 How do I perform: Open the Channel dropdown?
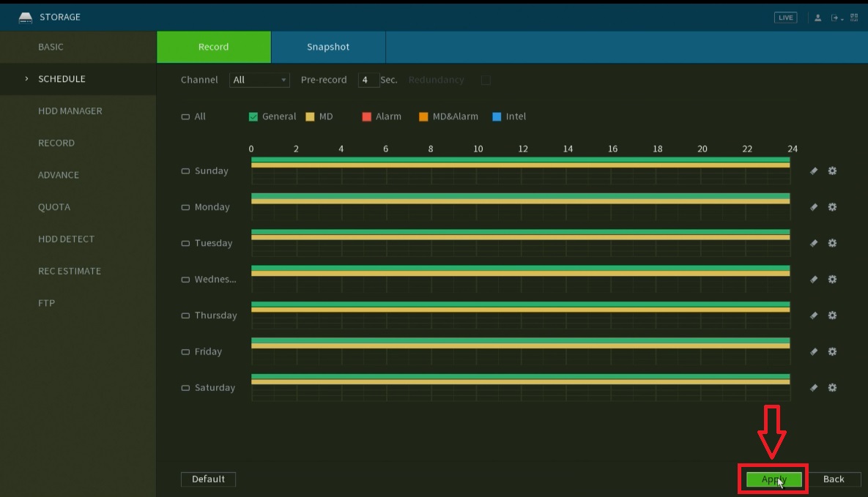259,80
